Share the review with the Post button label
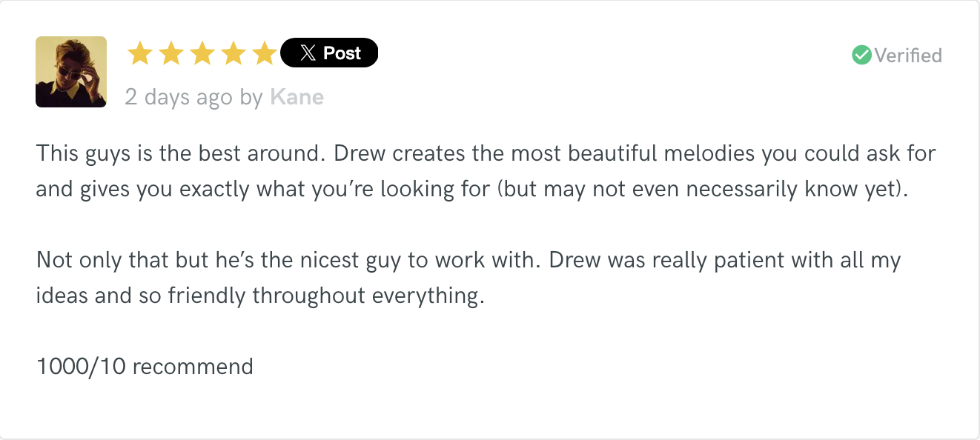The height and width of the screenshot is (440, 980). click(342, 53)
